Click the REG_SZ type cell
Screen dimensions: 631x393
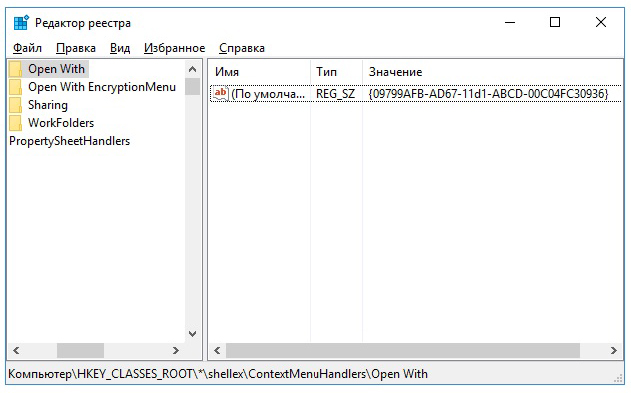coord(336,94)
